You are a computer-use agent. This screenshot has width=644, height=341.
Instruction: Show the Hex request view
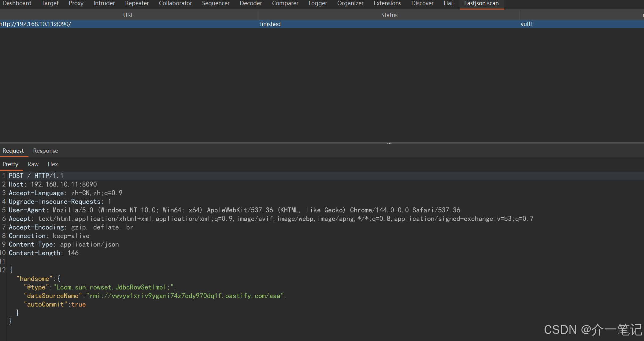tap(53, 164)
